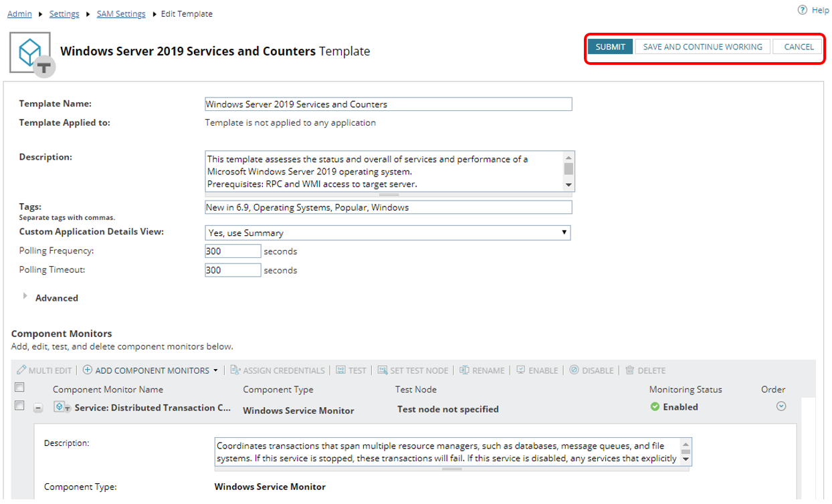Viewport: 832px width, 504px height.
Task: Click the Polling Timeout input field
Action: [x=233, y=270]
